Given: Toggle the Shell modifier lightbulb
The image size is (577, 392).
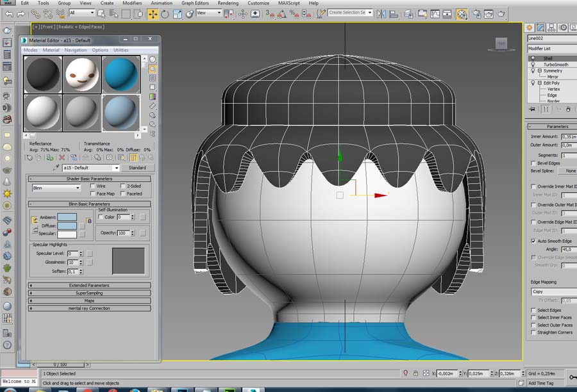Looking at the screenshot, I should pos(533,58).
